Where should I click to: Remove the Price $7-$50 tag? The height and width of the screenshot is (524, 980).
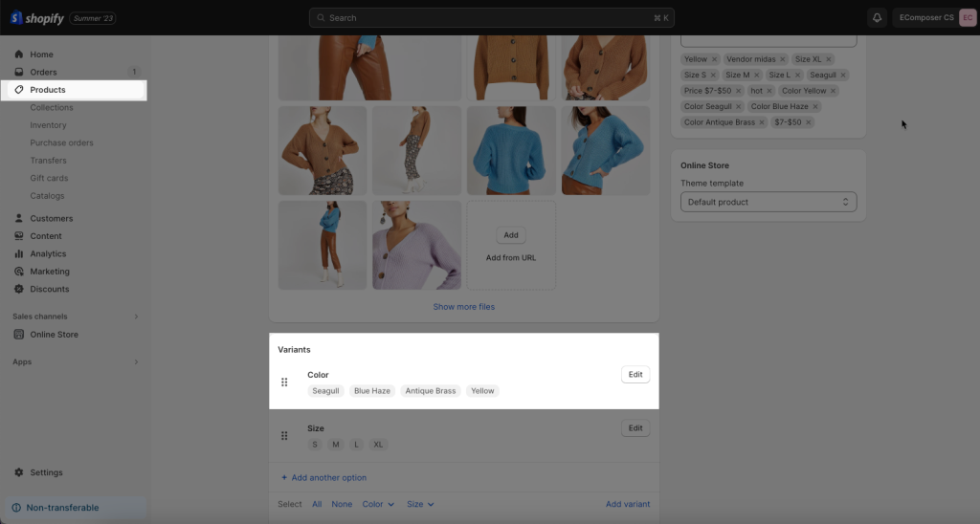pyautogui.click(x=738, y=91)
